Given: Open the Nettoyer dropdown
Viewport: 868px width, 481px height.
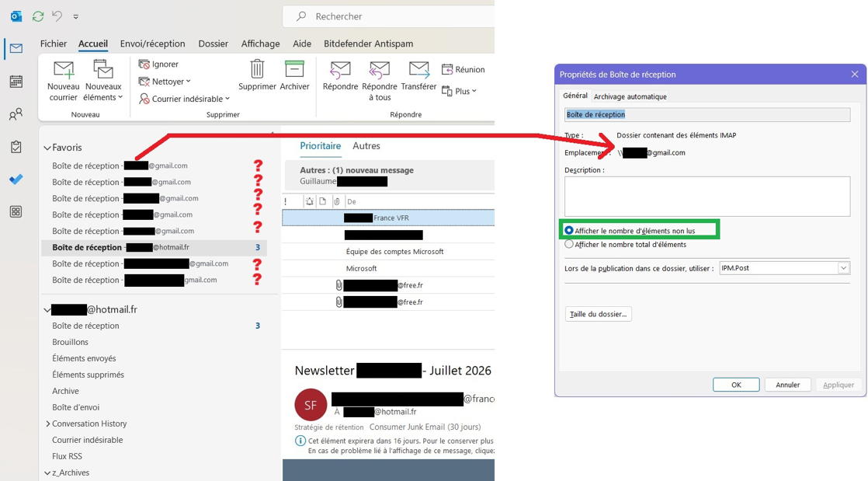Looking at the screenshot, I should (x=165, y=82).
